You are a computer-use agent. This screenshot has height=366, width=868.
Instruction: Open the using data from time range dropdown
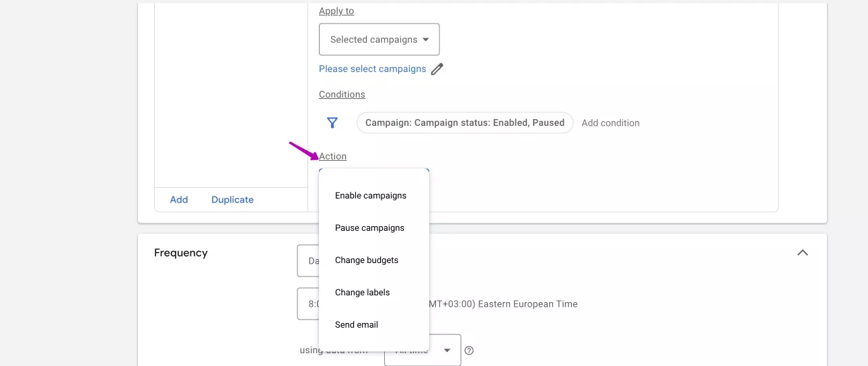pyautogui.click(x=423, y=350)
